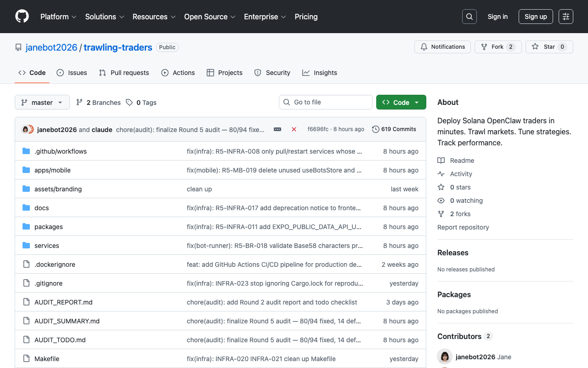Turn on repository Notifications
588x368 pixels.
442,47
